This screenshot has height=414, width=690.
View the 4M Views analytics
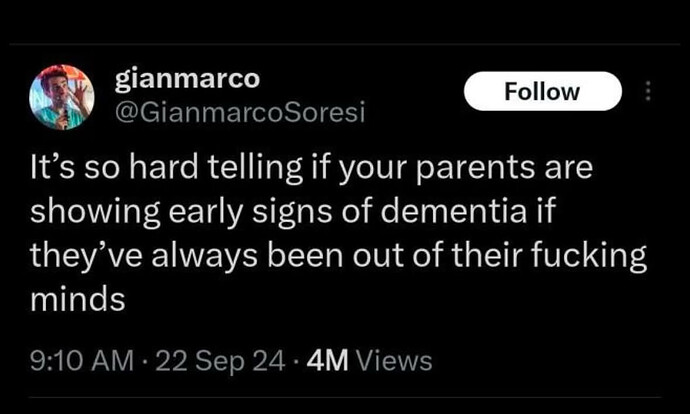click(x=369, y=361)
